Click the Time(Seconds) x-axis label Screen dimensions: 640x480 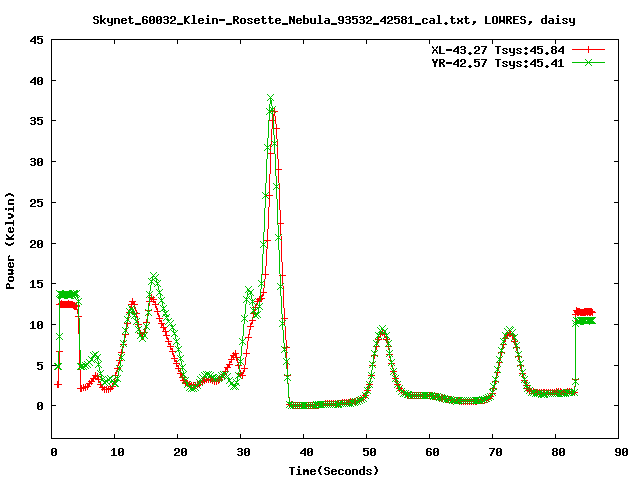pos(334,471)
